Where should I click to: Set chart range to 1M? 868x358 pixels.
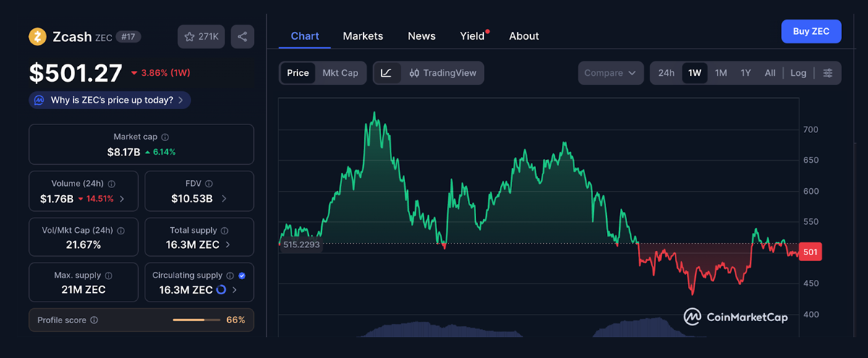point(721,73)
